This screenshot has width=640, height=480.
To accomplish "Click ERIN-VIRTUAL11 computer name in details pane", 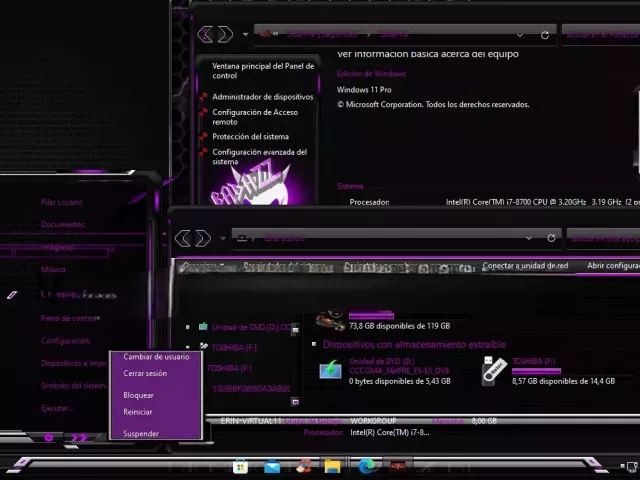I will [251, 421].
